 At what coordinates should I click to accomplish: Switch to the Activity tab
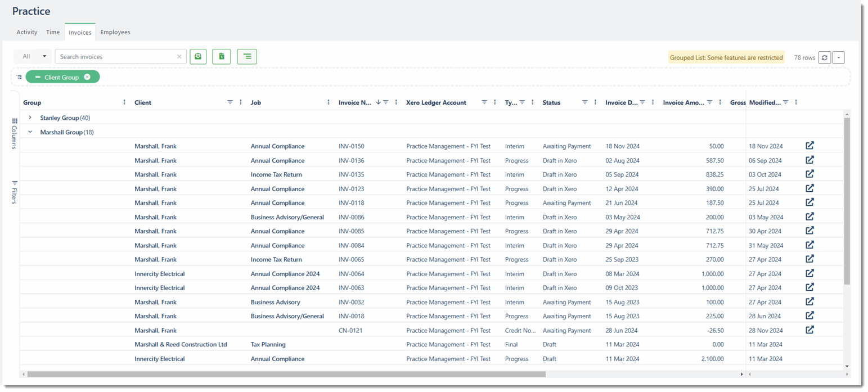27,32
